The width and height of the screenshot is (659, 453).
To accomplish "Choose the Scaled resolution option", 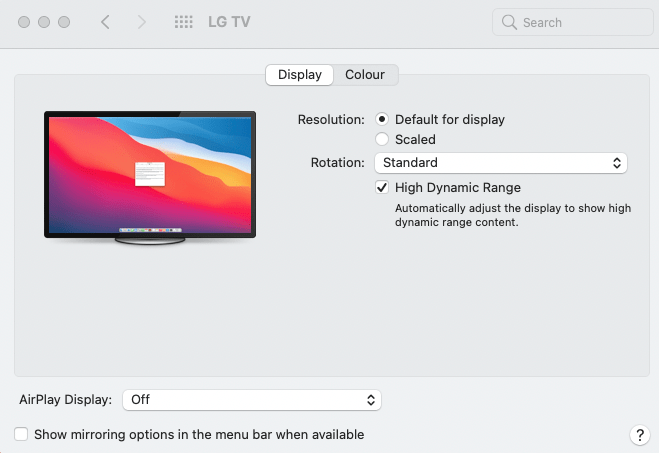I will pyautogui.click(x=382, y=139).
